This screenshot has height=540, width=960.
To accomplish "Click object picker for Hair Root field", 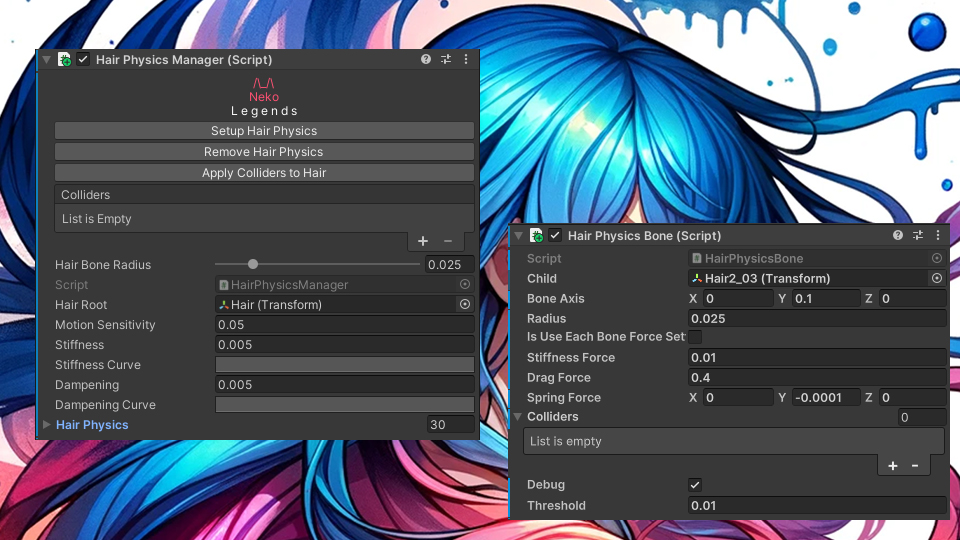I will [464, 305].
